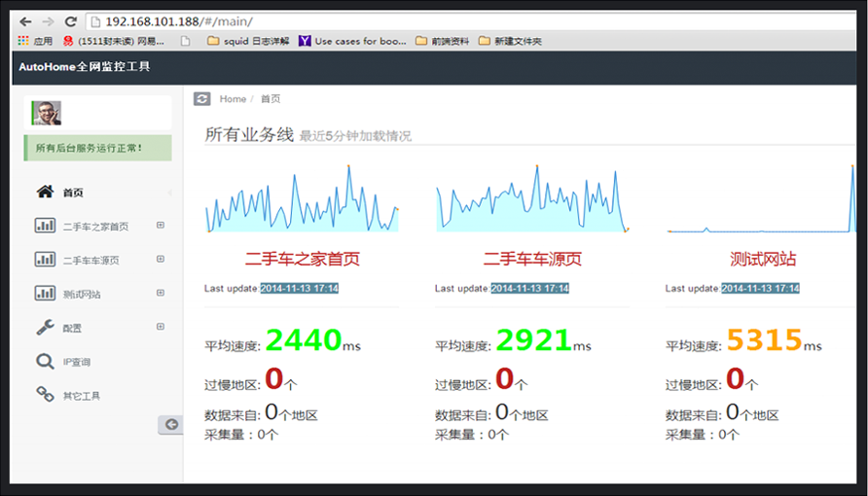868x496 pixels.
Task: Open the blank page bookmark icon
Action: coord(186,41)
